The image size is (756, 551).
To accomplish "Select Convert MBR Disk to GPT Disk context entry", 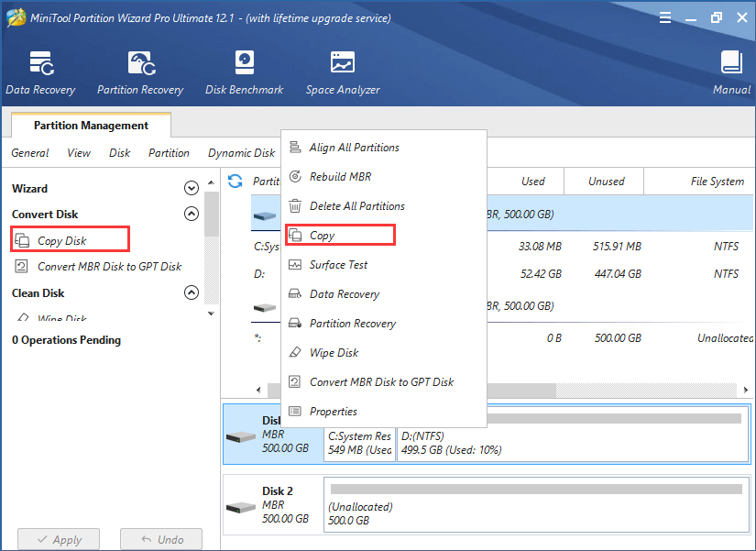I will click(x=384, y=381).
